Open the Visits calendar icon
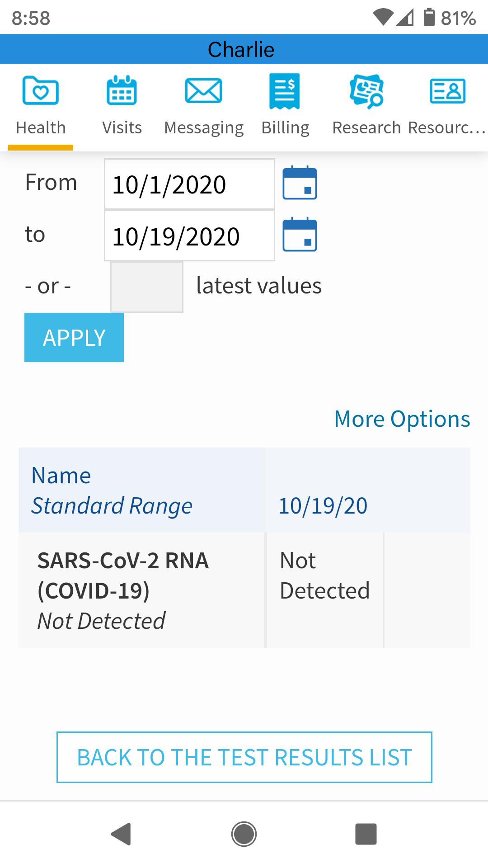The width and height of the screenshot is (488, 868). coord(122,91)
